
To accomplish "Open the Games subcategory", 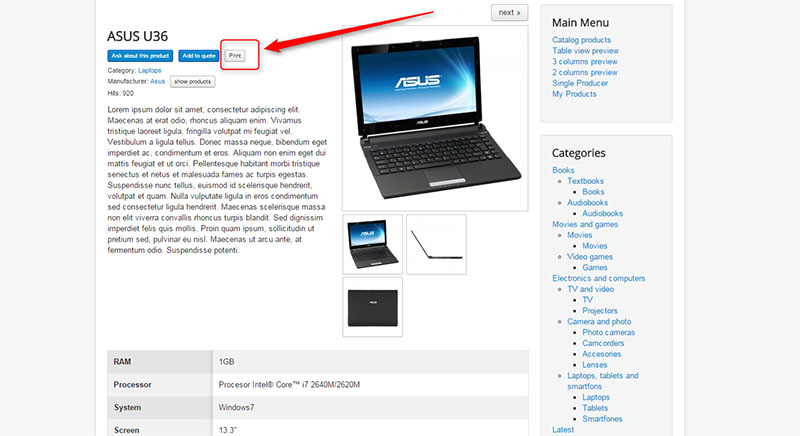I will coord(595,267).
